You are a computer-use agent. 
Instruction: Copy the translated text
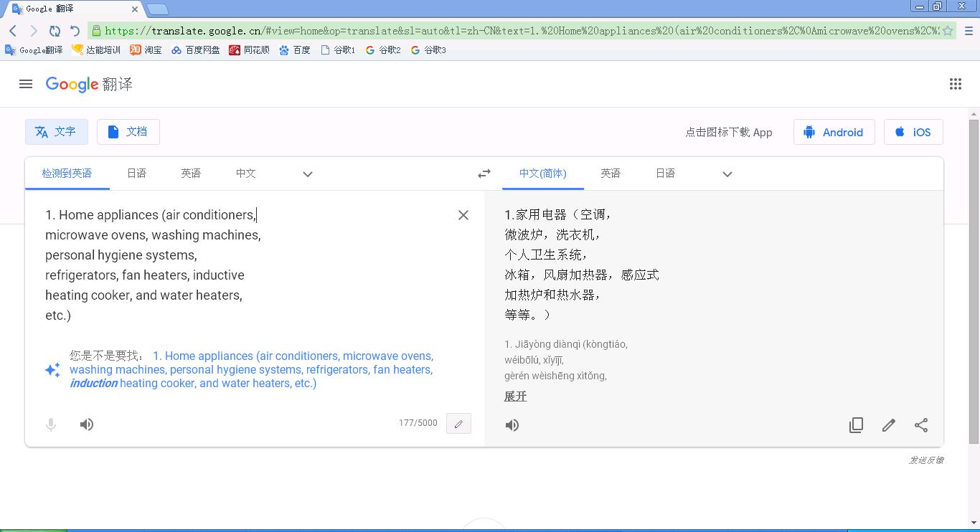point(856,424)
